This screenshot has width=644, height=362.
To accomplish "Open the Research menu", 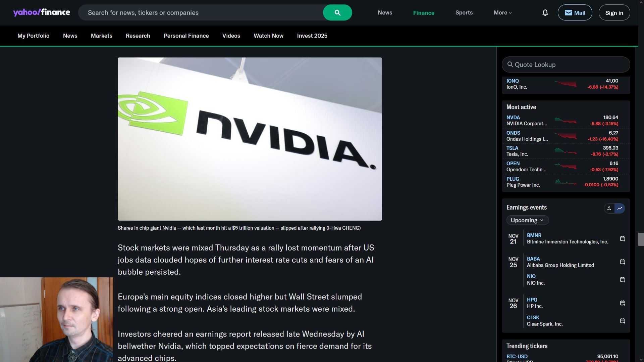I will [138, 36].
